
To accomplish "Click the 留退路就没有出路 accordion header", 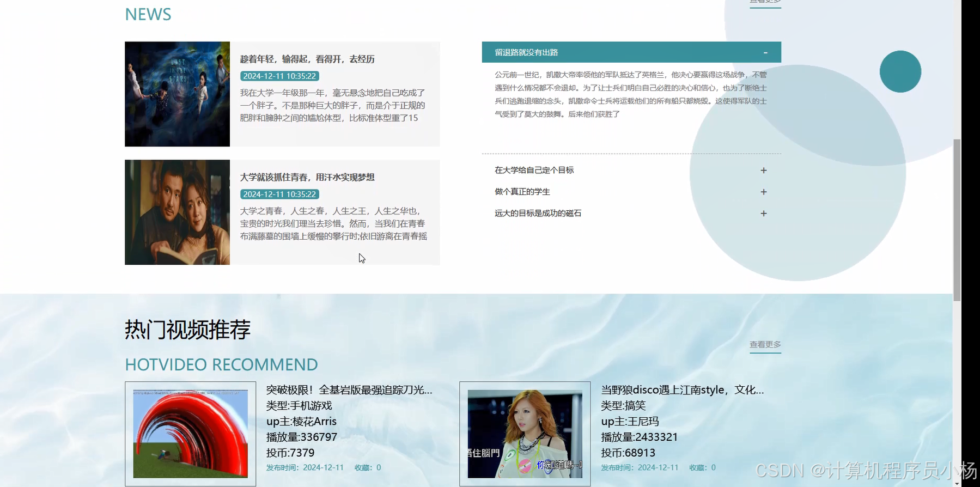I will click(x=631, y=52).
